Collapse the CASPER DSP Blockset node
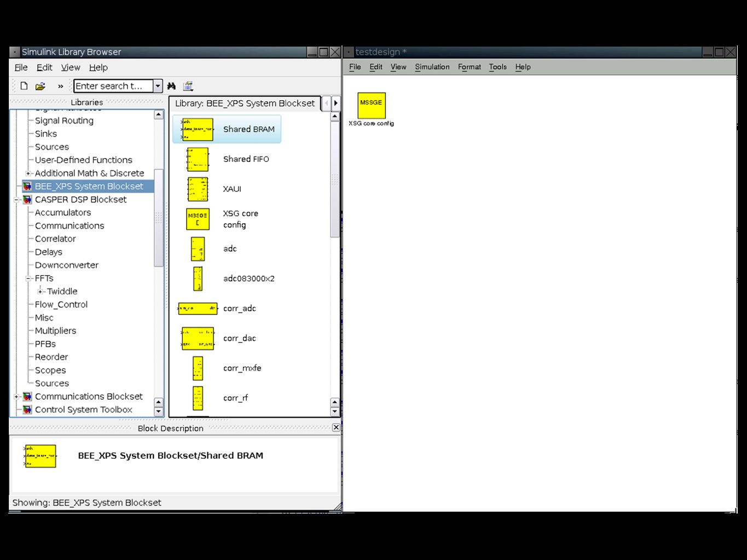 (x=16, y=200)
